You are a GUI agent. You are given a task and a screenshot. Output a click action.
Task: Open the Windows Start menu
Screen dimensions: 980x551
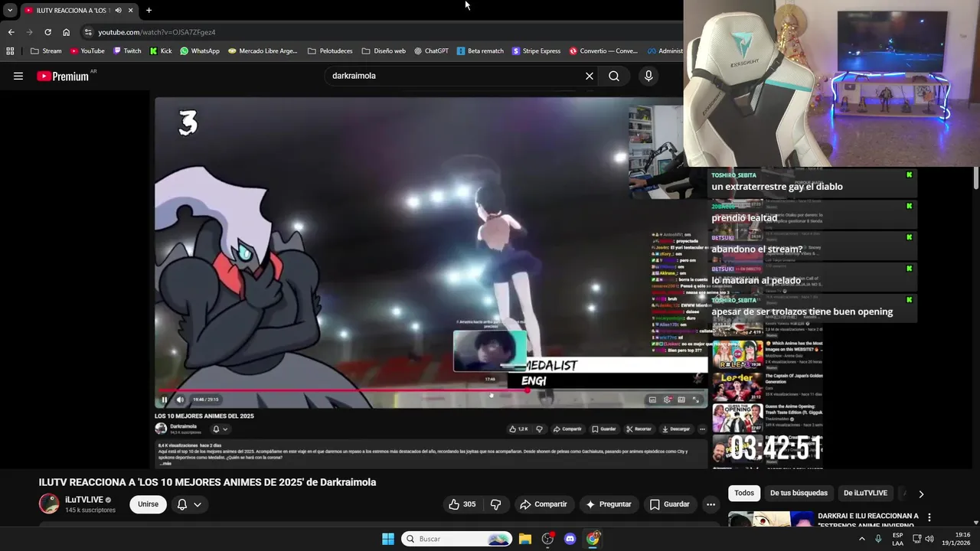tap(388, 539)
